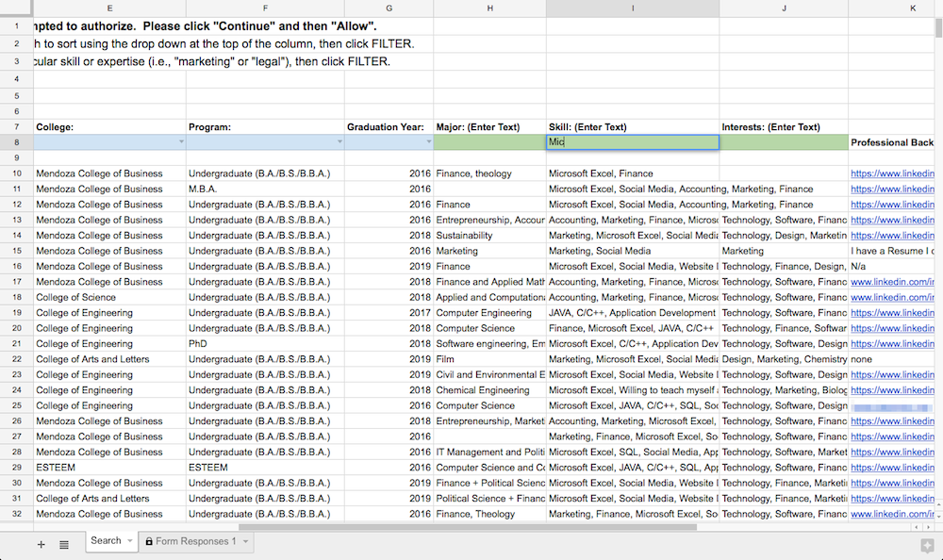The width and height of the screenshot is (943, 560).
Task: Click the add sheet plus icon
Action: click(41, 544)
